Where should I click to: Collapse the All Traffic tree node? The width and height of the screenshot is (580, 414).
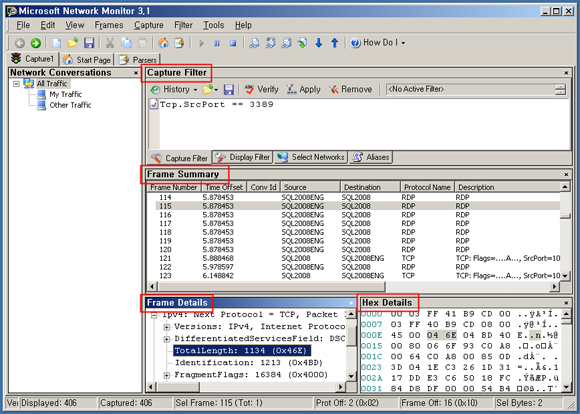pos(16,84)
